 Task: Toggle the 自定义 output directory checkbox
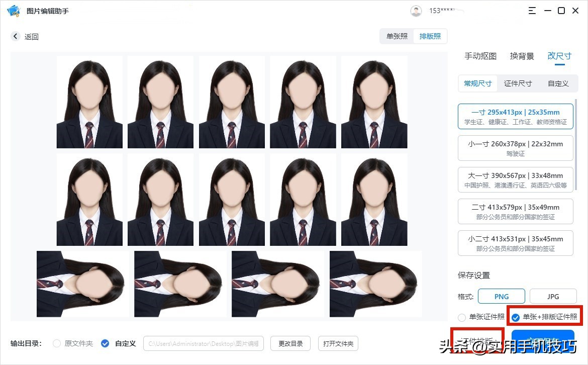[x=105, y=343]
